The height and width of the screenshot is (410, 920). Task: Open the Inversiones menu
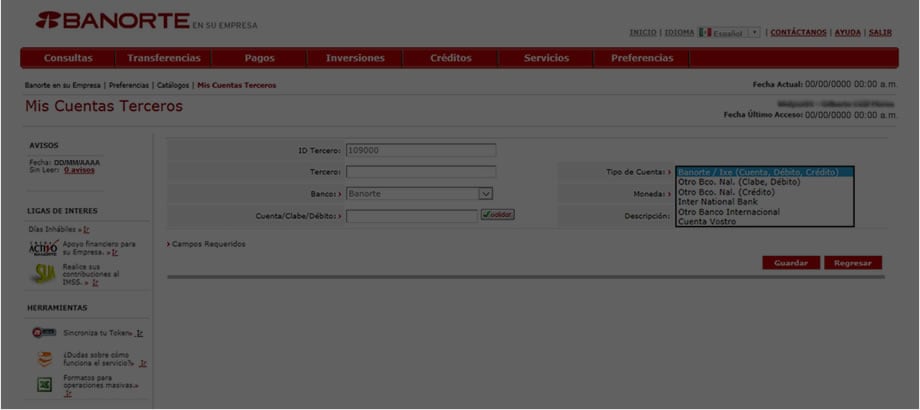tap(355, 58)
